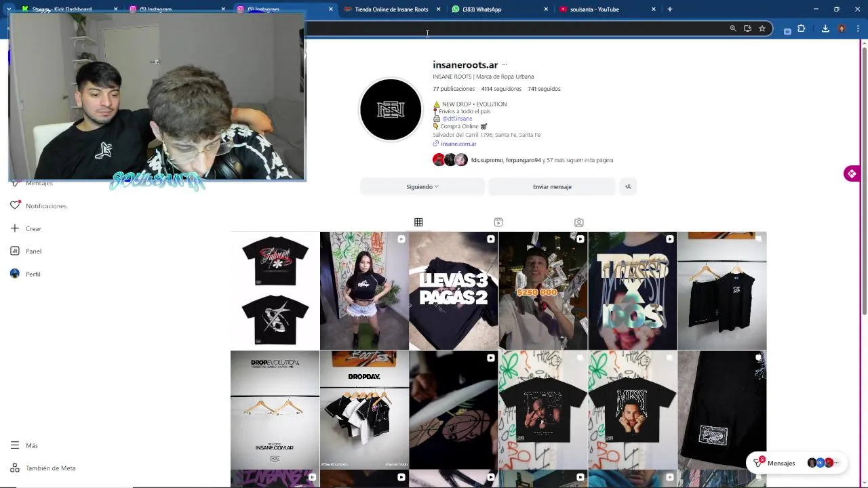Open the @dtf.insane mention link
Screen dimensions: 868x488
(x=457, y=119)
